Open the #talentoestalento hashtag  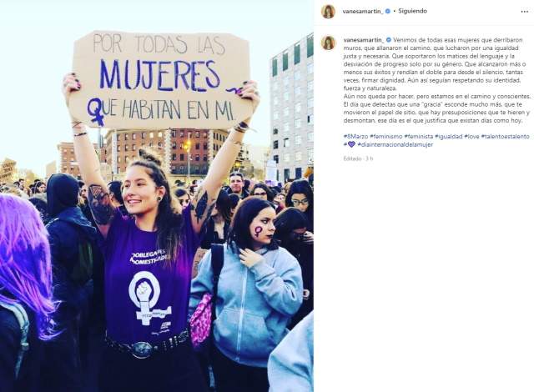tap(505, 136)
